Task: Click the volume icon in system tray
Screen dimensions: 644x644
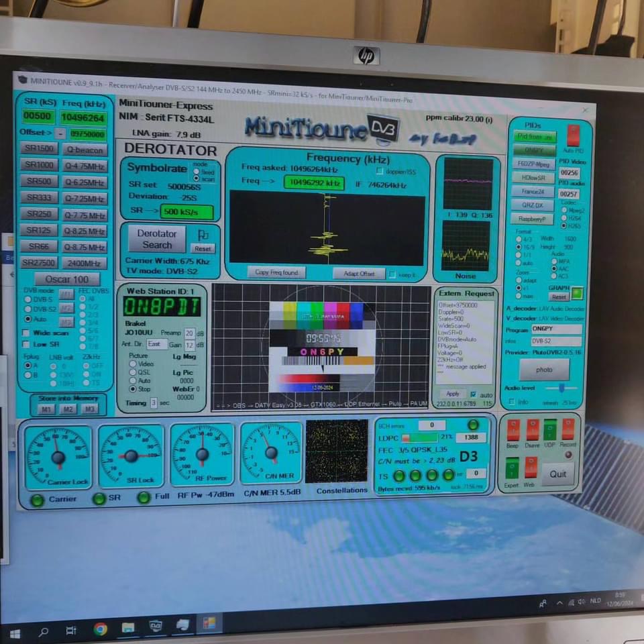Action: pyautogui.click(x=581, y=602)
